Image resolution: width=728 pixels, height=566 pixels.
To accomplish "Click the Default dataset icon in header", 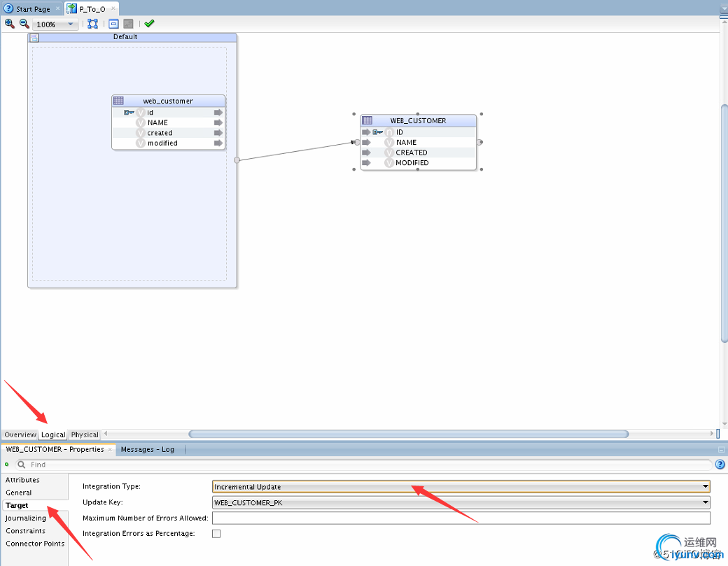I will point(34,38).
